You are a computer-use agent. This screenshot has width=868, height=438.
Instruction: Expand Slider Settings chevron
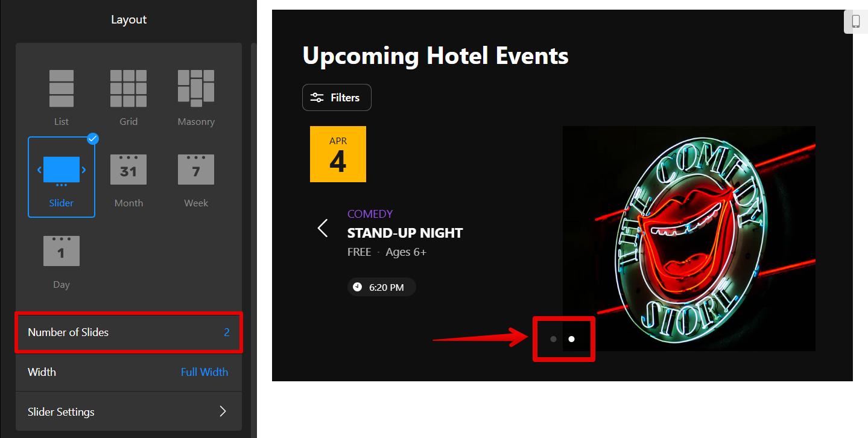[223, 411]
